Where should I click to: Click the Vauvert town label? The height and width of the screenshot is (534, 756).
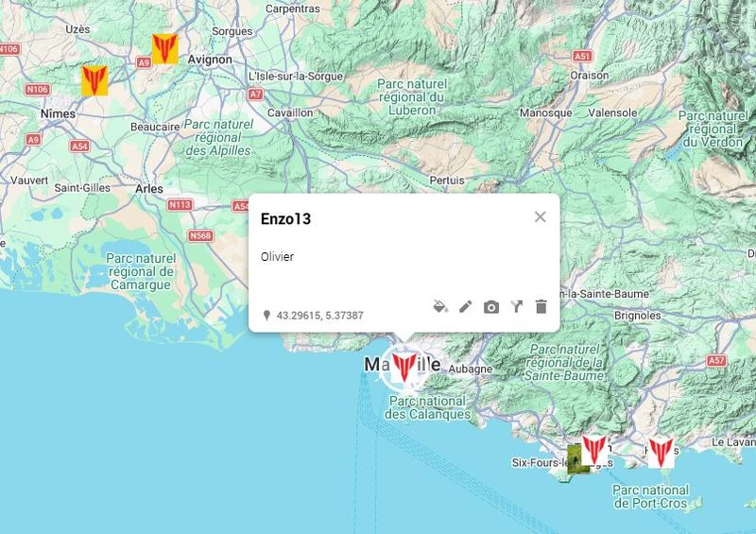pyautogui.click(x=29, y=181)
